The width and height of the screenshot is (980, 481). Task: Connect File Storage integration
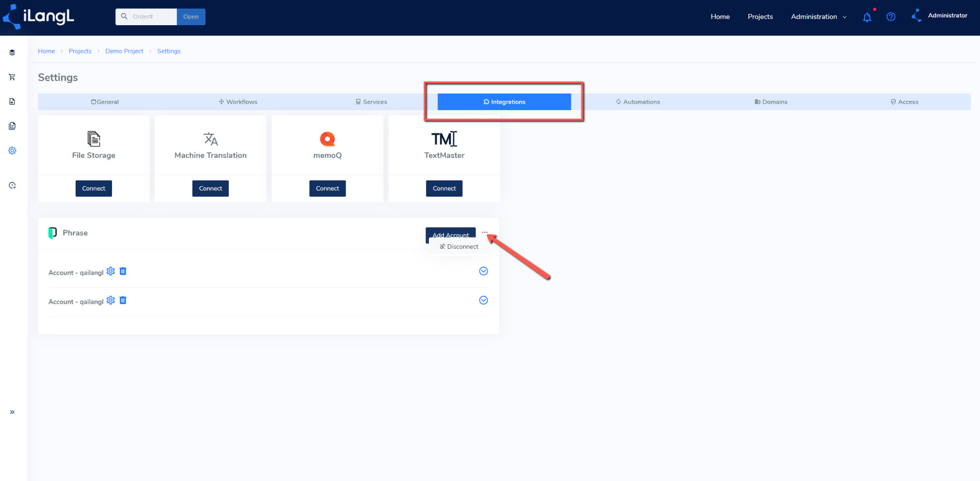[94, 189]
